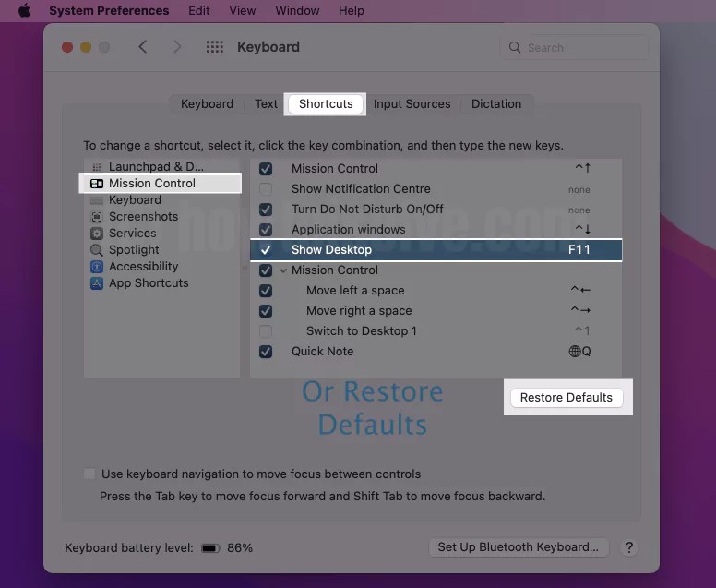Show all preferences grid icon

[215, 46]
